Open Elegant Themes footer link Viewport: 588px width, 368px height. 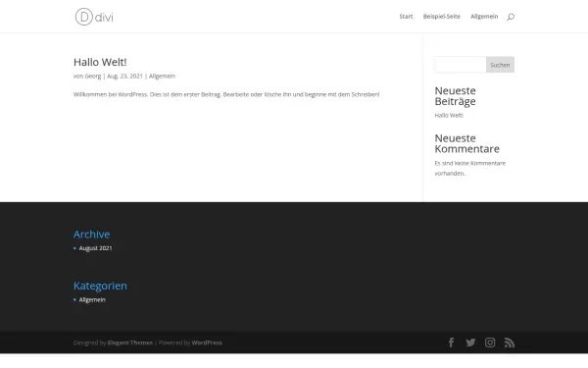(x=130, y=342)
